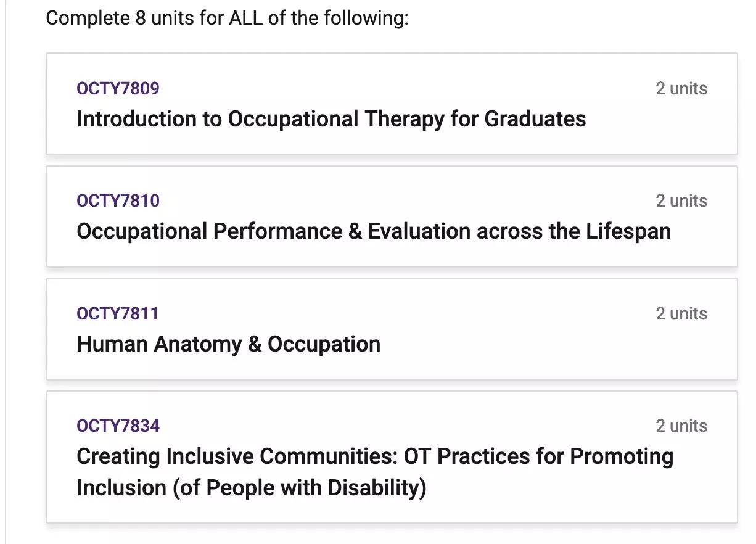Click the 2 units label on OCTY7810 card

(x=681, y=200)
